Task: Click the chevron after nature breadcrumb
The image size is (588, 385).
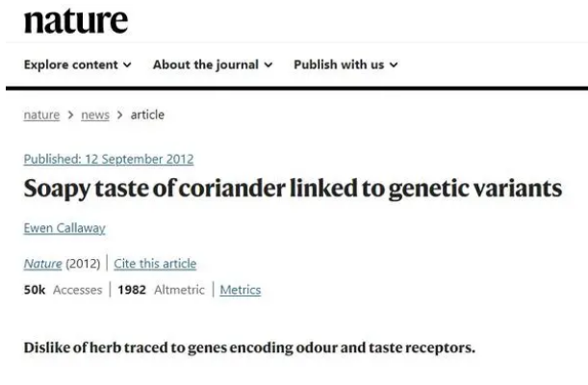Action: click(70, 115)
